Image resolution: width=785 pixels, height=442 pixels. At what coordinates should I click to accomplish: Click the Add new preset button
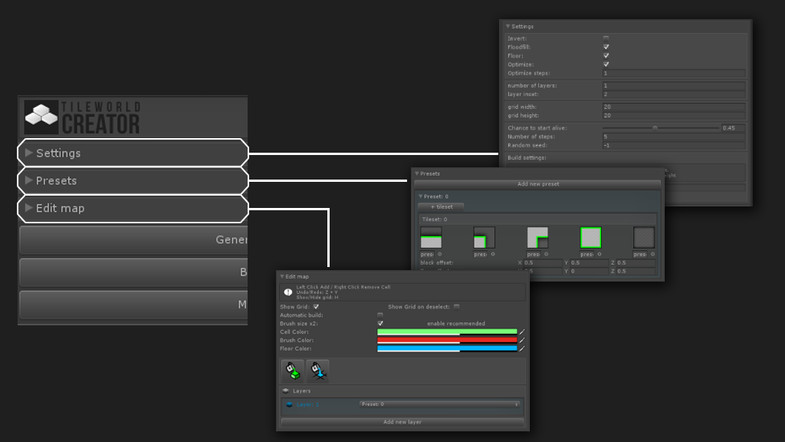(538, 184)
